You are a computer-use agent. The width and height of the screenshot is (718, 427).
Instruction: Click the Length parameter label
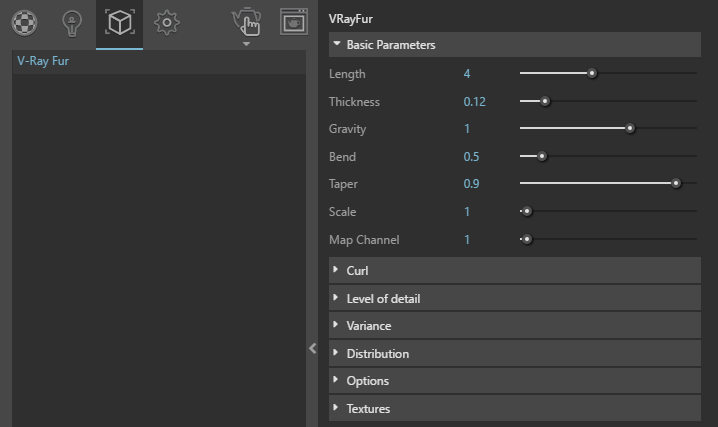tap(347, 74)
